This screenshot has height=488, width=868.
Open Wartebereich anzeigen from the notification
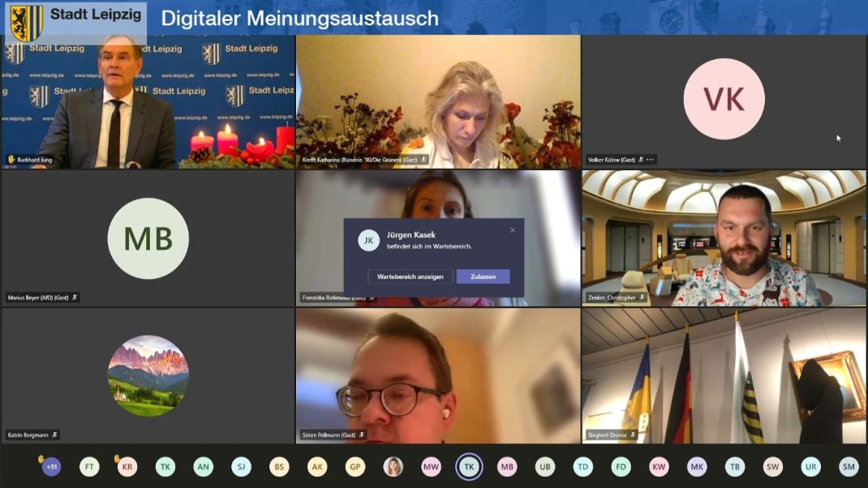point(410,276)
